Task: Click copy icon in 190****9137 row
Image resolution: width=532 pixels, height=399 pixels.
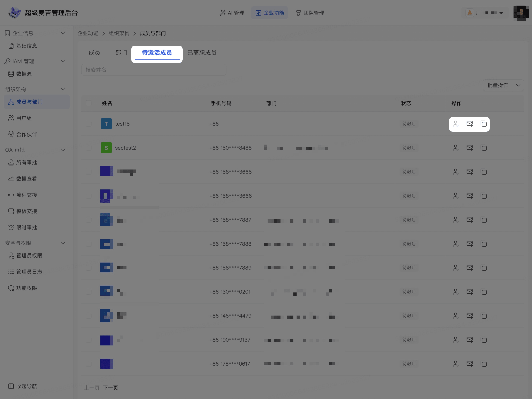Action: (x=483, y=340)
